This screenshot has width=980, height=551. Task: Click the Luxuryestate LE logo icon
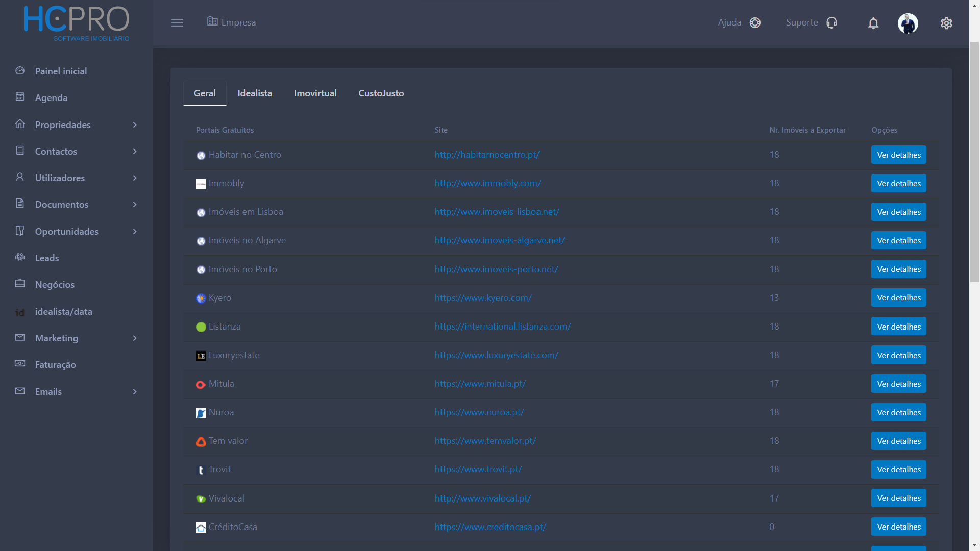pos(201,356)
